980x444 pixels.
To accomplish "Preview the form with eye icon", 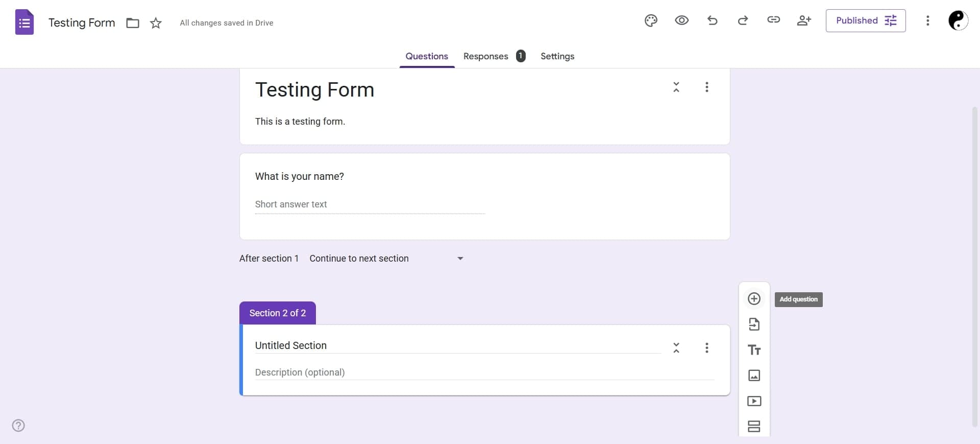I will 681,21.
